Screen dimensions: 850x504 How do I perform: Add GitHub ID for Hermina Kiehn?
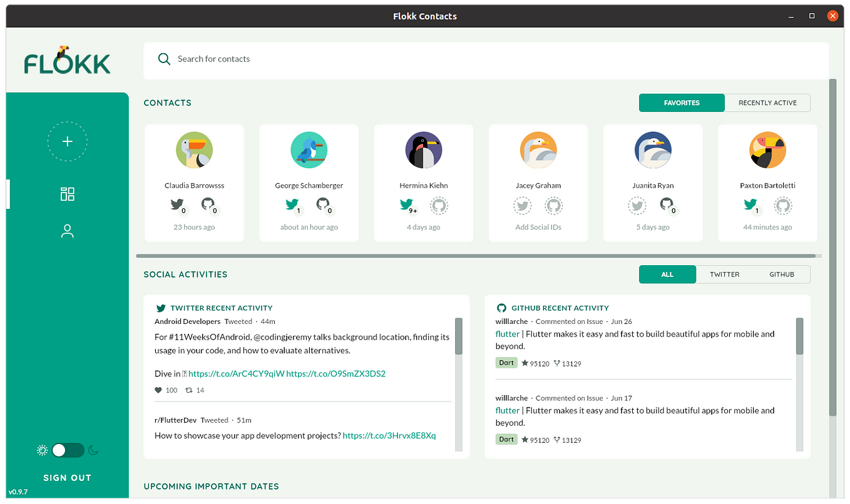point(439,205)
